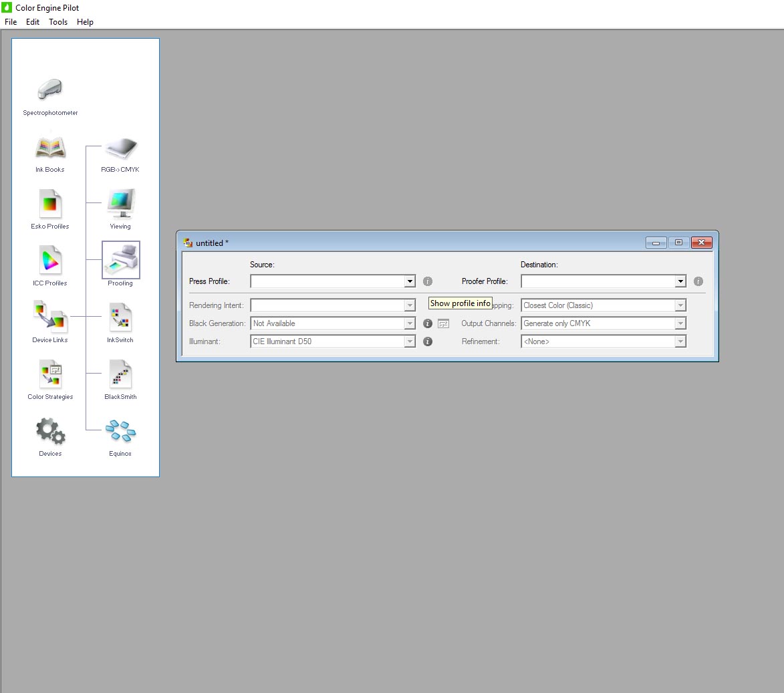Click the Color Engine Pilot app icon
784x693 pixels.
click(x=7, y=7)
